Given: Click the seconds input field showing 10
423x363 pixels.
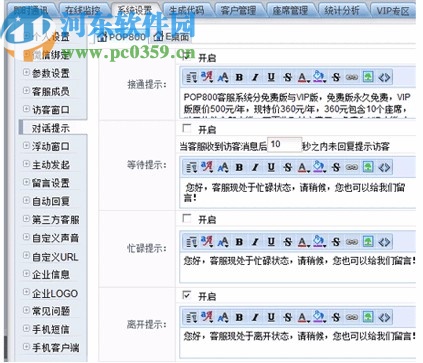Looking at the screenshot, I should [x=285, y=144].
